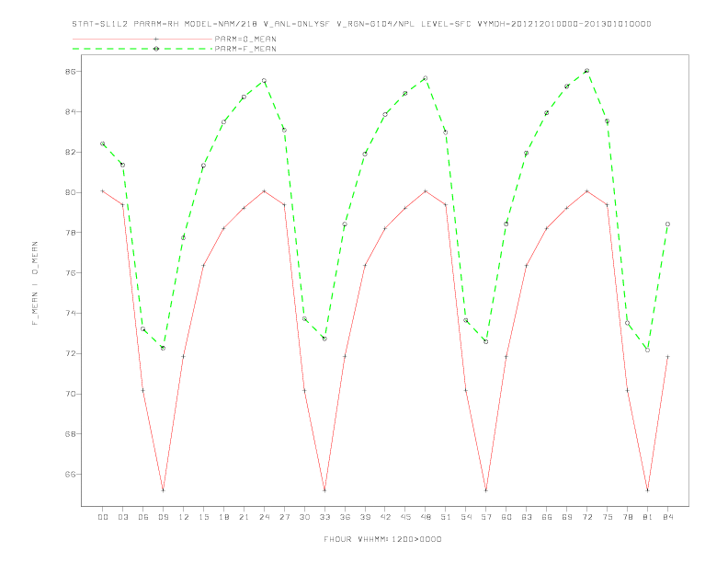The height and width of the screenshot is (563, 728).
Task: Click x-axis tick label 33
Action: click(325, 517)
